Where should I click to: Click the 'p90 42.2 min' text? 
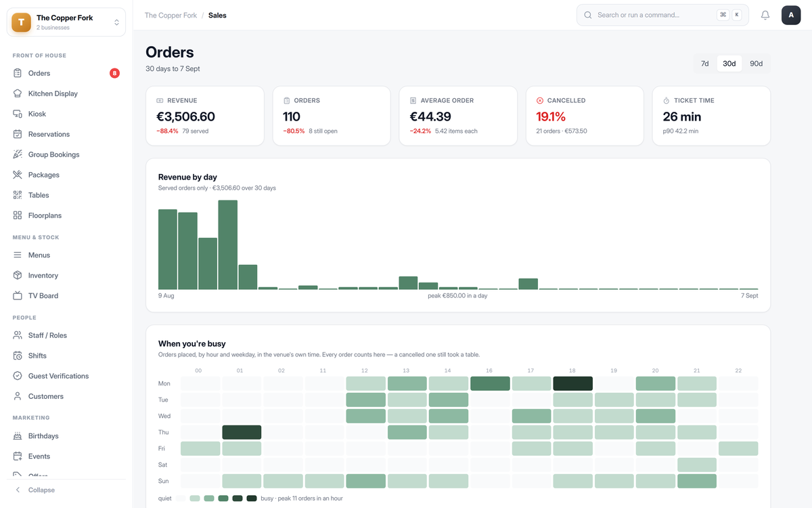point(681,131)
